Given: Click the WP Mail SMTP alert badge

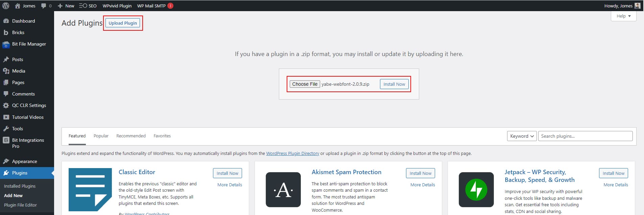Looking at the screenshot, I should coord(170,6).
